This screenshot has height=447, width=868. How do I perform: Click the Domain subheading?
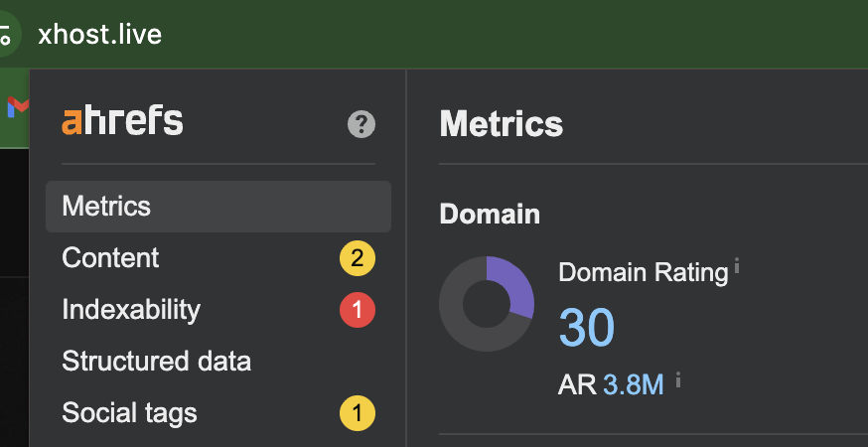coord(490,214)
